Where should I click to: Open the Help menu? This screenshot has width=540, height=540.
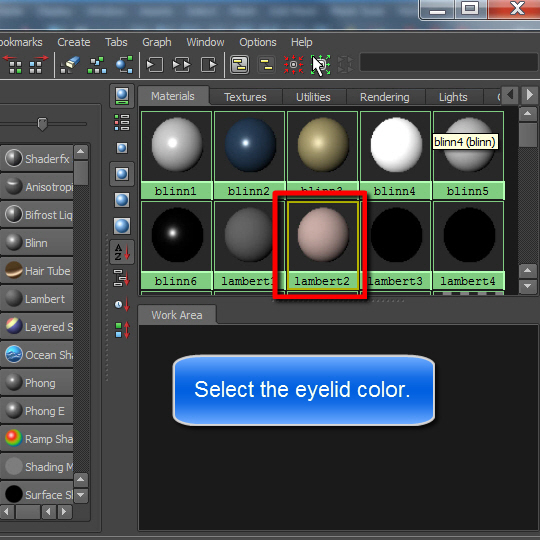coord(302,42)
